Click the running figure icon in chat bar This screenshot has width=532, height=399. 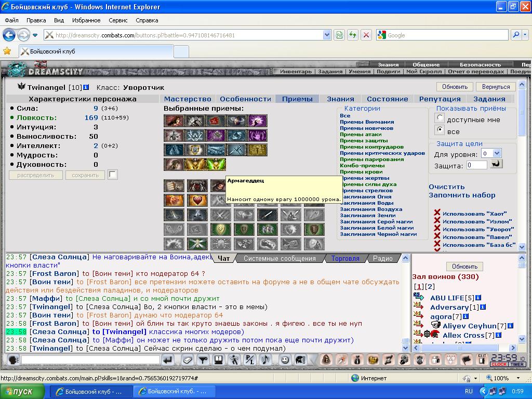pyautogui.click(x=234, y=360)
